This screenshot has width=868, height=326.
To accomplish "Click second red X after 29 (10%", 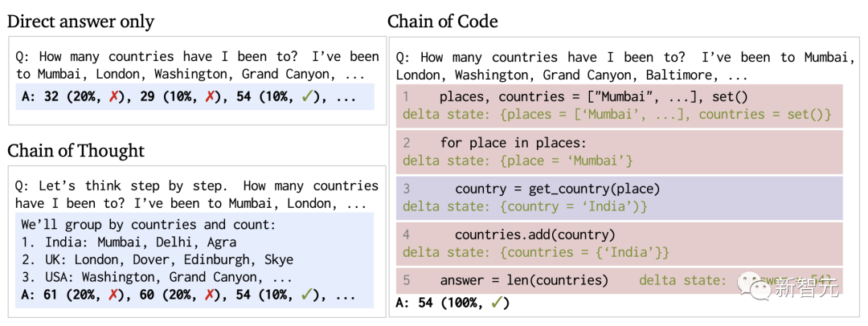I will [210, 96].
